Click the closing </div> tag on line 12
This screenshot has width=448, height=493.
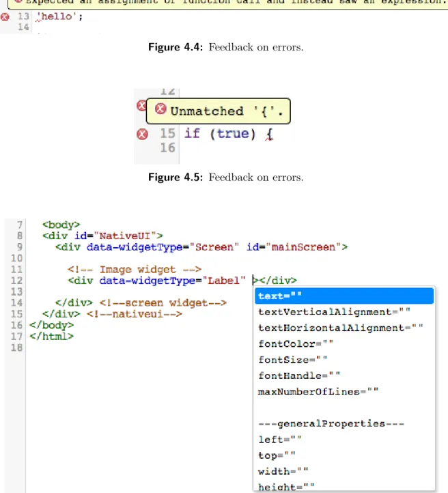pos(278,281)
